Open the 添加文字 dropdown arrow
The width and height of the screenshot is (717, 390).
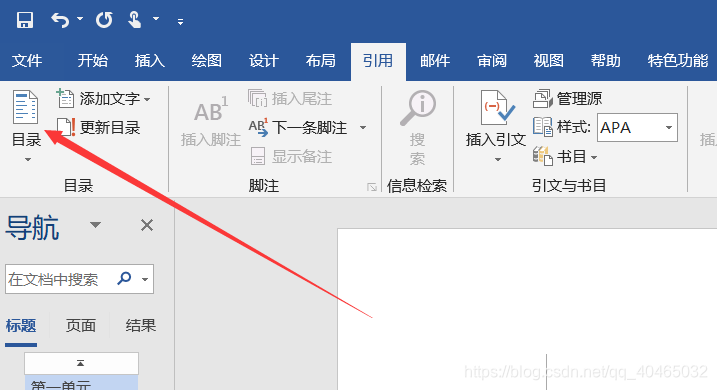click(x=147, y=99)
